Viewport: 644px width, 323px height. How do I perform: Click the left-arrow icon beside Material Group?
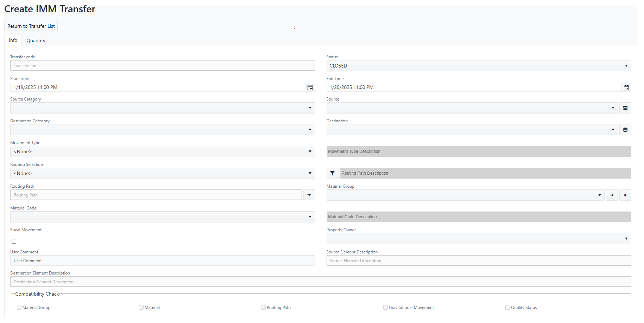click(625, 195)
